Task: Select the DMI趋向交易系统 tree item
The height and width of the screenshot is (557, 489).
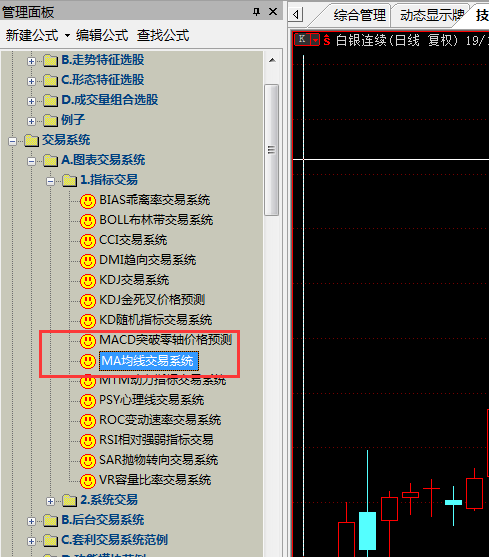Action: click(x=148, y=260)
